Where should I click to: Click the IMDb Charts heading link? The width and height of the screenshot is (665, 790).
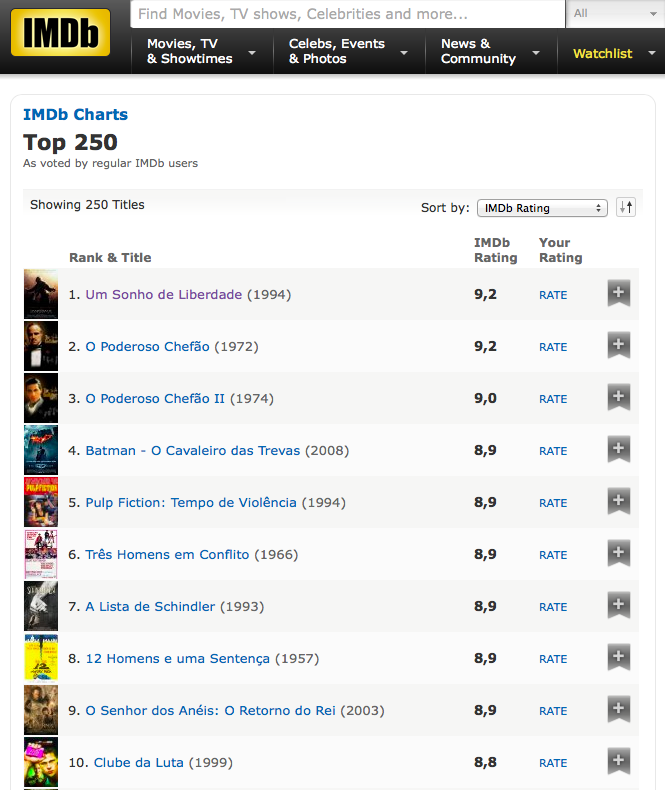[75, 115]
